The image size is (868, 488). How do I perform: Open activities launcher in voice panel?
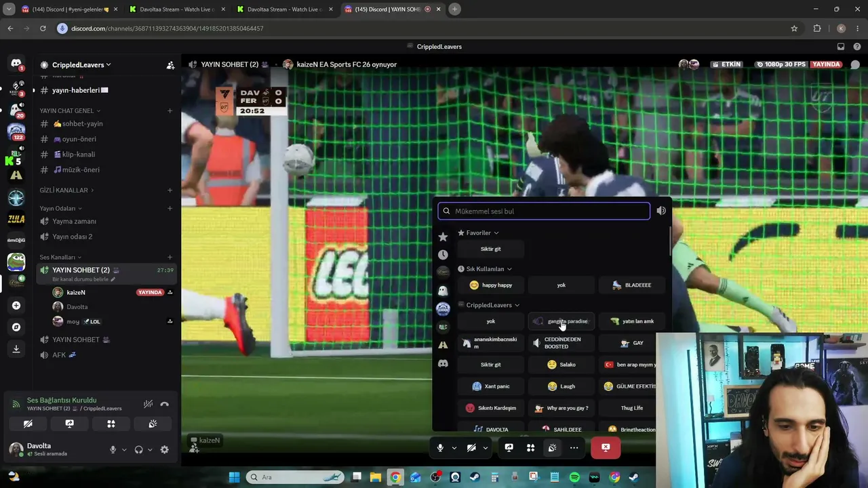point(111,424)
